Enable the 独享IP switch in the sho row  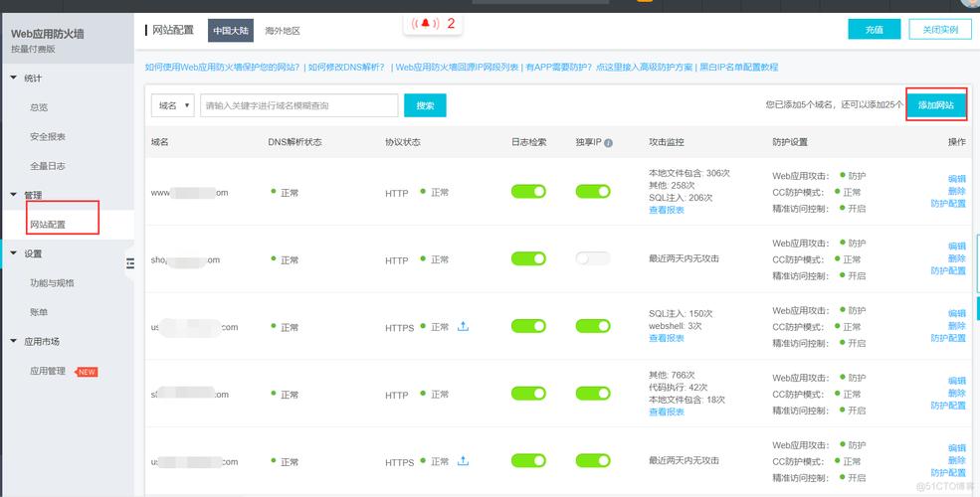593,258
